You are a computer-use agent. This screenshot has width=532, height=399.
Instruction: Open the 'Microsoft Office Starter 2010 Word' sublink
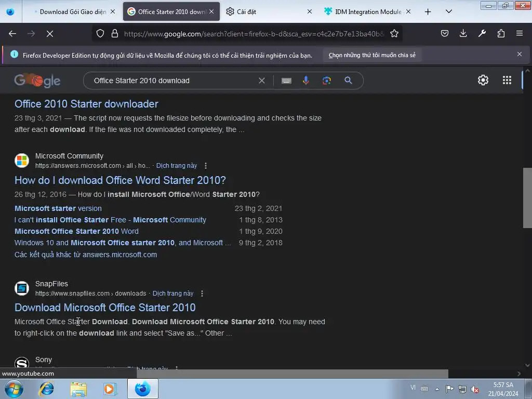76,231
